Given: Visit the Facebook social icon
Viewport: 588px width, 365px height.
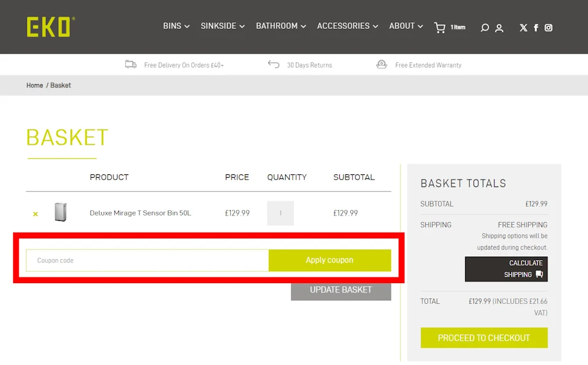Looking at the screenshot, I should (x=536, y=28).
